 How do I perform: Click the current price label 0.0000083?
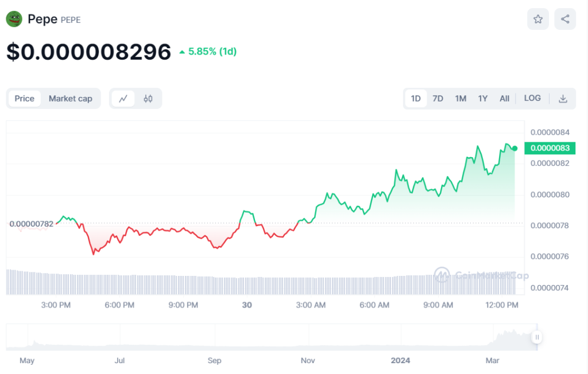point(550,149)
